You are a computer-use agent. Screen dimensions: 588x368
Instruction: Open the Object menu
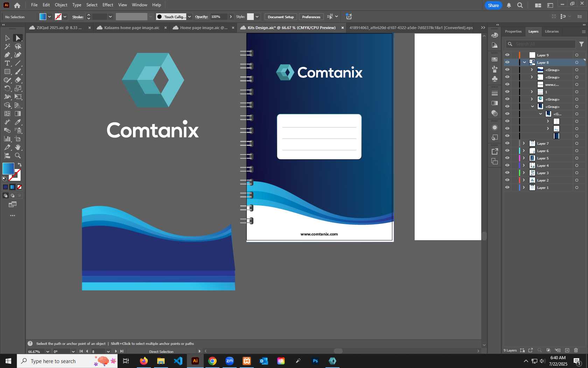61,5
